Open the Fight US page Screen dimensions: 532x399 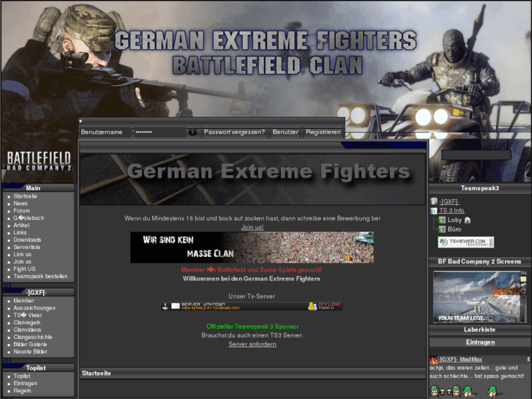[24, 269]
